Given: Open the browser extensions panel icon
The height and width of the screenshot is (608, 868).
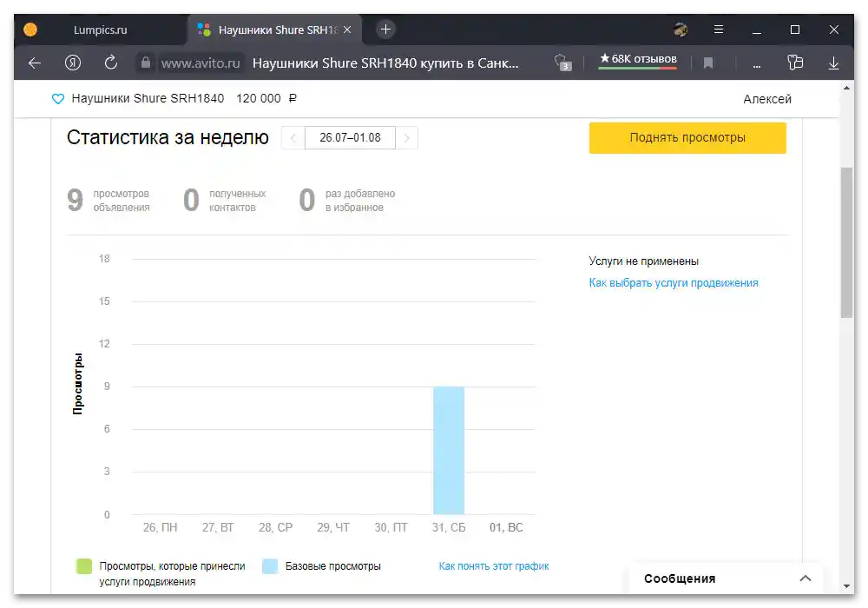Looking at the screenshot, I should (x=795, y=63).
